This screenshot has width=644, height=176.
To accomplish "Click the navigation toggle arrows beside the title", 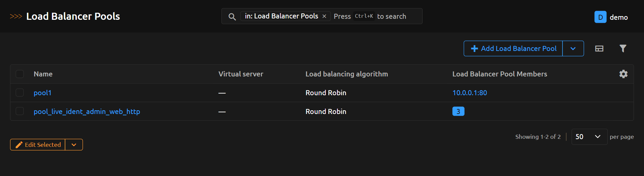I will pyautogui.click(x=16, y=16).
